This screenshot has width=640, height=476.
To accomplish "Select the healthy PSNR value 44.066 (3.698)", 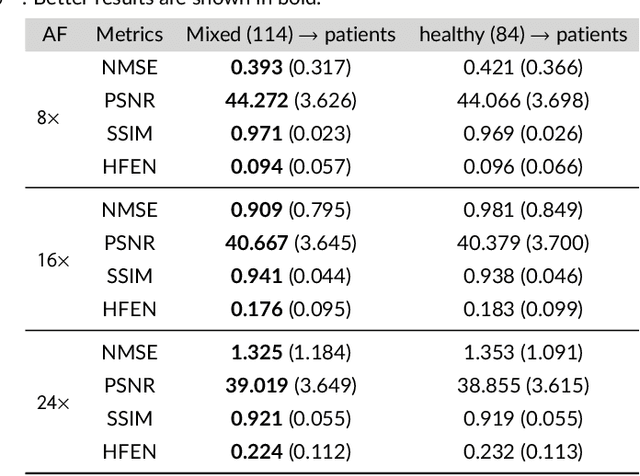I will [523, 100].
